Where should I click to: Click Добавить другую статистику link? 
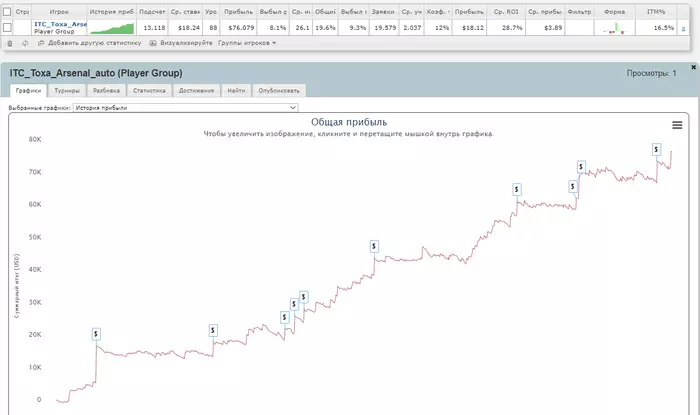pos(95,43)
